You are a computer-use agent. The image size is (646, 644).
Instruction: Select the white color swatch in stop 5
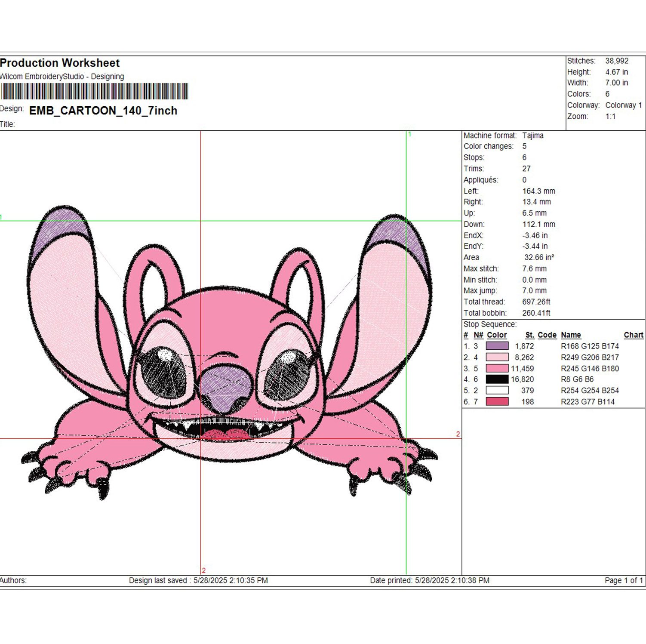click(497, 390)
